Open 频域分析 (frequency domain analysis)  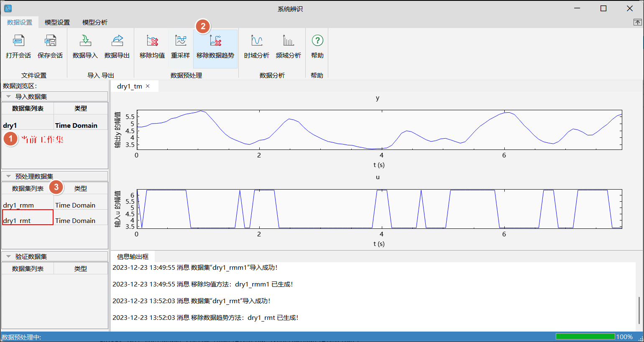(x=288, y=41)
